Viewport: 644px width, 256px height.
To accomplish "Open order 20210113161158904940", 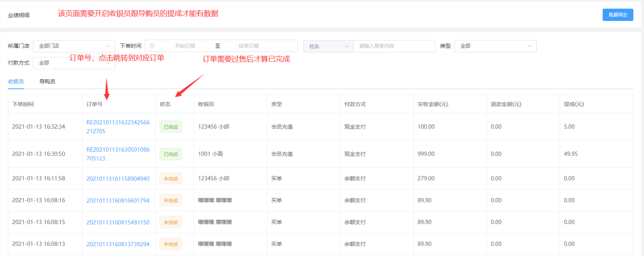I will click(118, 178).
